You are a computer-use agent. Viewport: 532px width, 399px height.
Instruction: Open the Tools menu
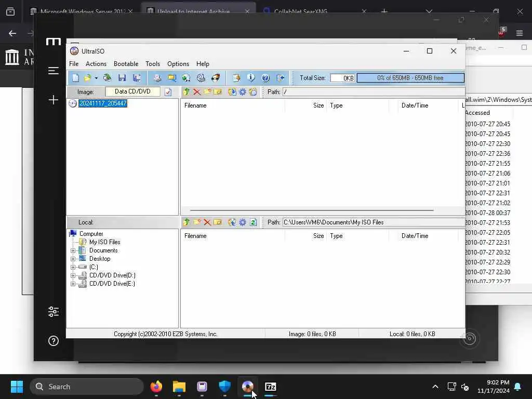pos(153,64)
